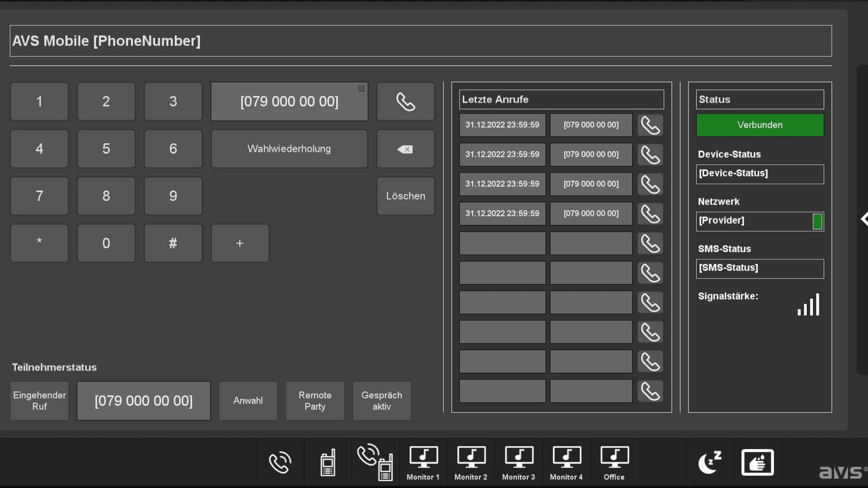Select Monitor 4 audio icon

(x=566, y=462)
